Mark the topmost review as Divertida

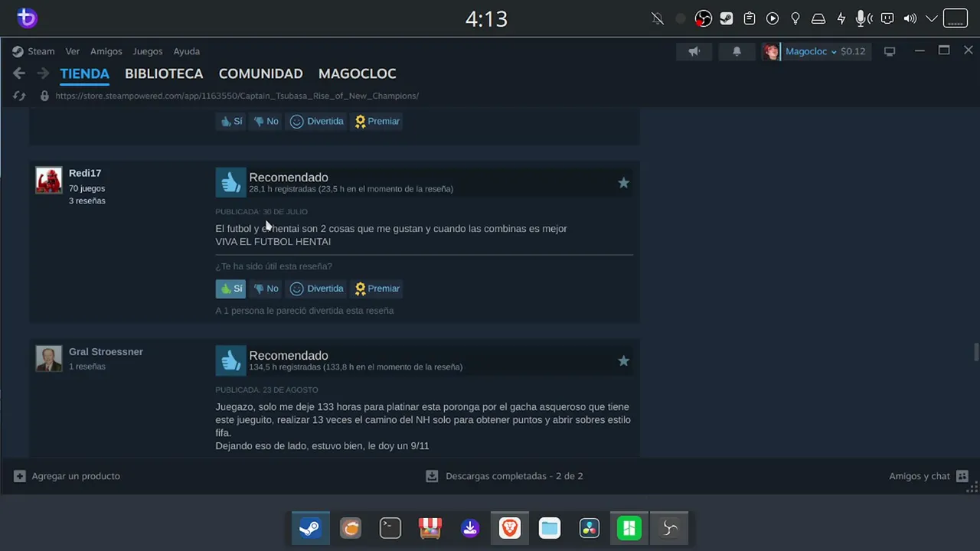coord(317,121)
